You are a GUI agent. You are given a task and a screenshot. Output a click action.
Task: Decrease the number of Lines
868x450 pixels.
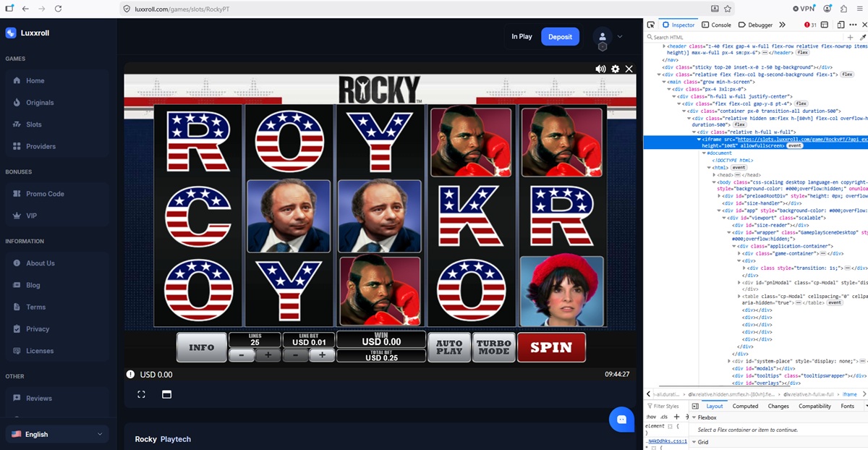click(x=242, y=355)
